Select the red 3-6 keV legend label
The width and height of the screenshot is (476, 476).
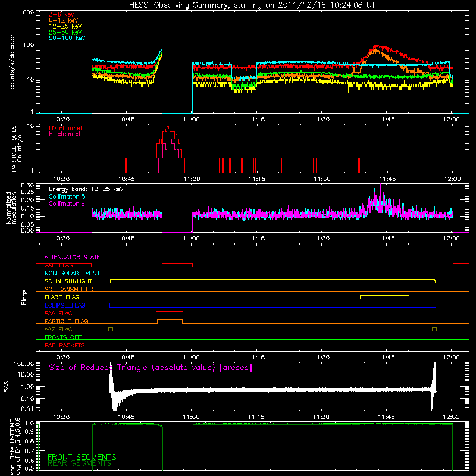(x=62, y=14)
